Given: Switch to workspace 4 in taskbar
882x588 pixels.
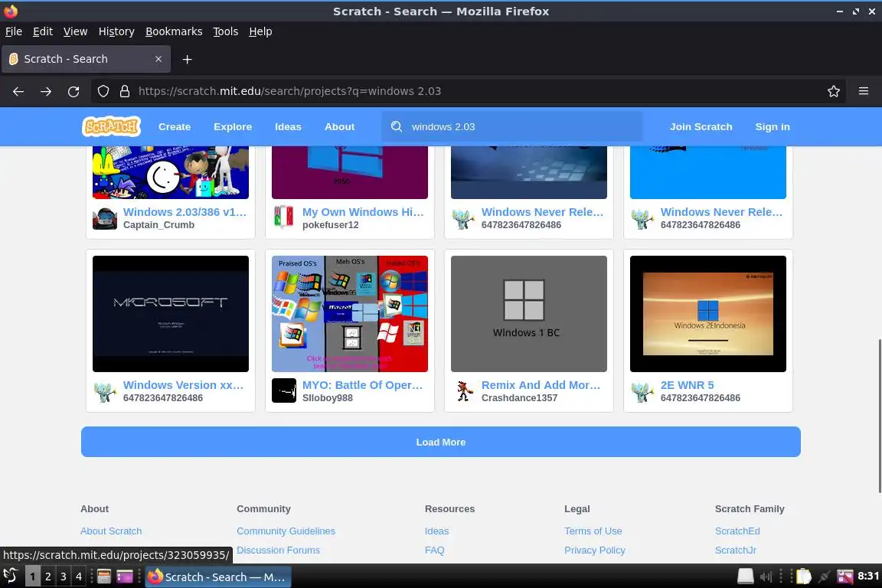Looking at the screenshot, I should pos(79,577).
